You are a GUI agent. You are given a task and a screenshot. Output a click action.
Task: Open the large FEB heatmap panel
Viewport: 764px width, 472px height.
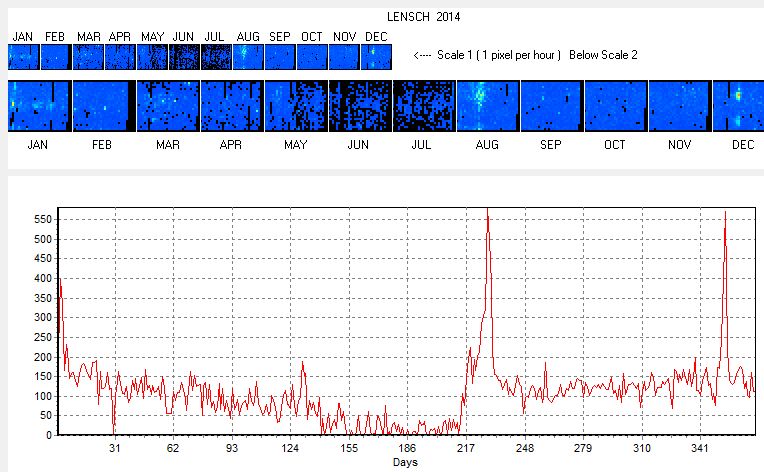point(102,106)
